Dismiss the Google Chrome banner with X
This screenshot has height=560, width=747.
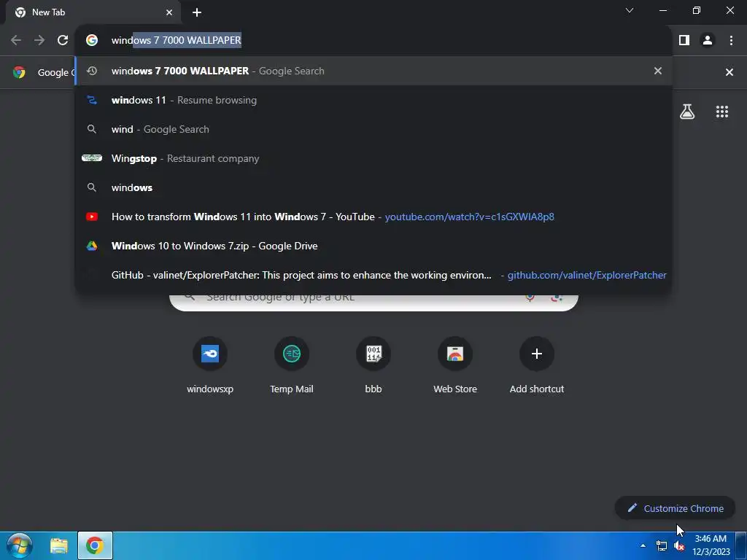point(729,72)
